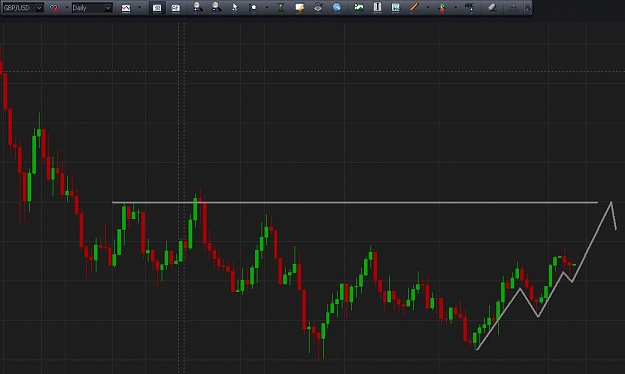Click the toolbar overflow icon at right end
This screenshot has width=625, height=374.
pyautogui.click(x=528, y=8)
